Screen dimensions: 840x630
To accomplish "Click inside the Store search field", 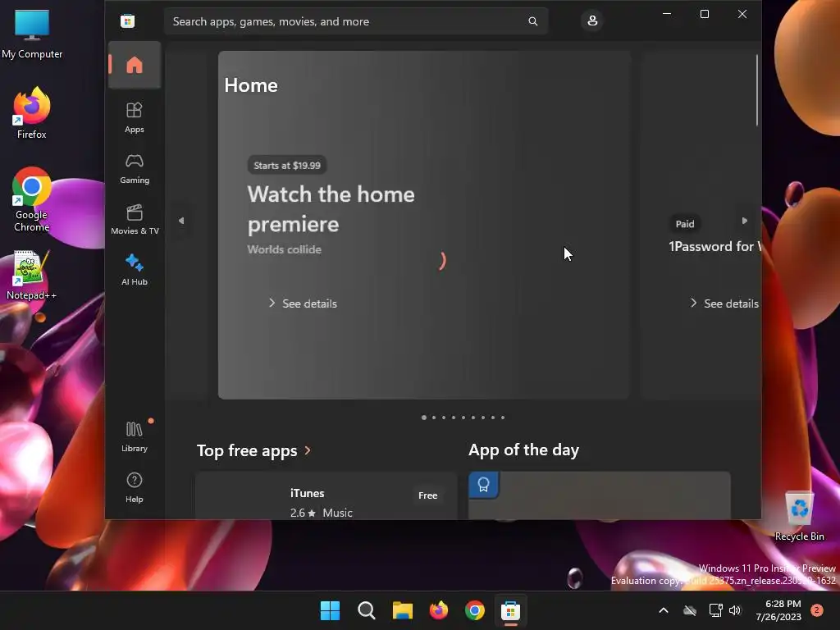I will 356,21.
